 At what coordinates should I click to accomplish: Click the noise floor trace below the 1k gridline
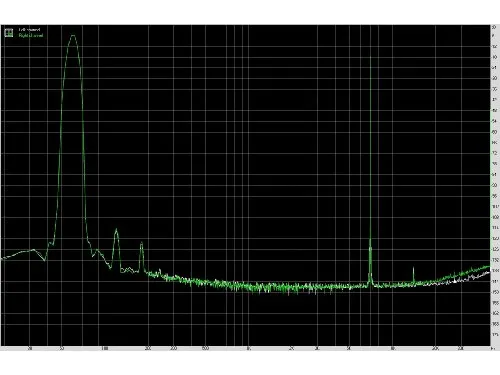pos(249,286)
